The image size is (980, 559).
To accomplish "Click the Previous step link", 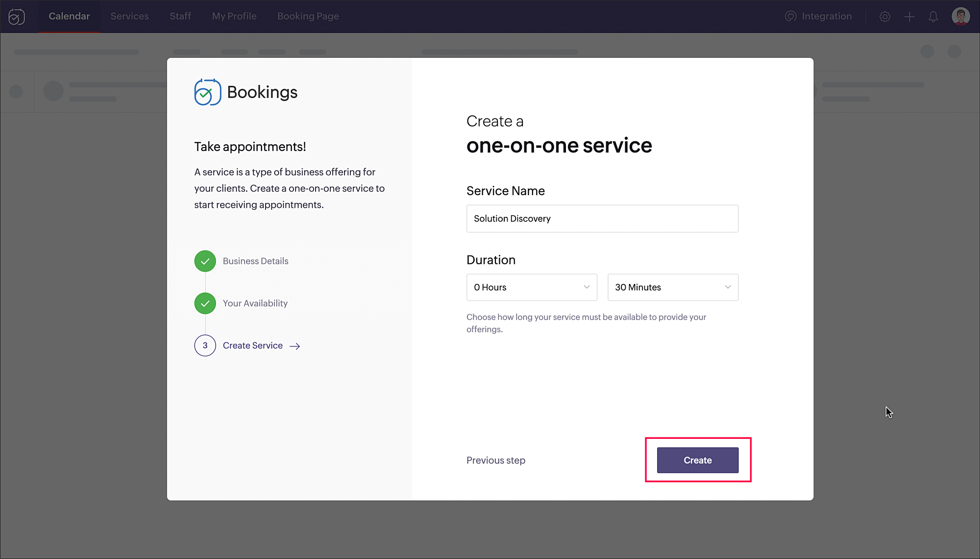I will click(495, 460).
